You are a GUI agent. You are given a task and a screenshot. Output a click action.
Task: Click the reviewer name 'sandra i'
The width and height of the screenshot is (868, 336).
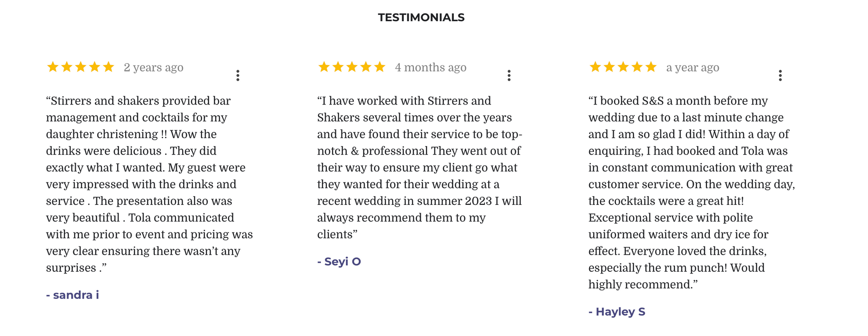pyautogui.click(x=73, y=295)
